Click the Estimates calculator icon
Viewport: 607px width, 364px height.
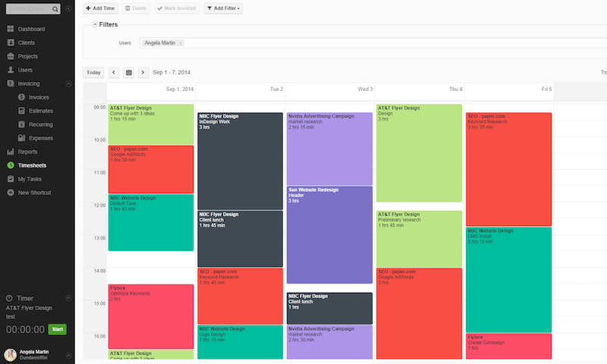click(22, 111)
